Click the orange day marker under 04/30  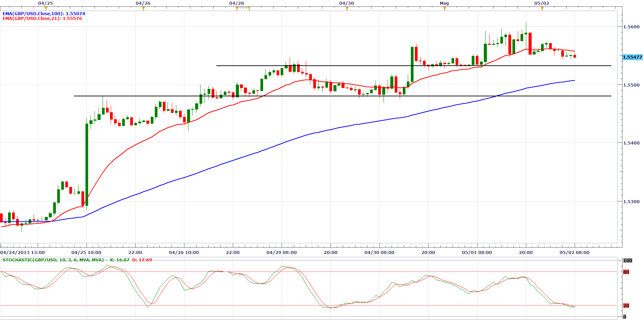pyautogui.click(x=347, y=9)
